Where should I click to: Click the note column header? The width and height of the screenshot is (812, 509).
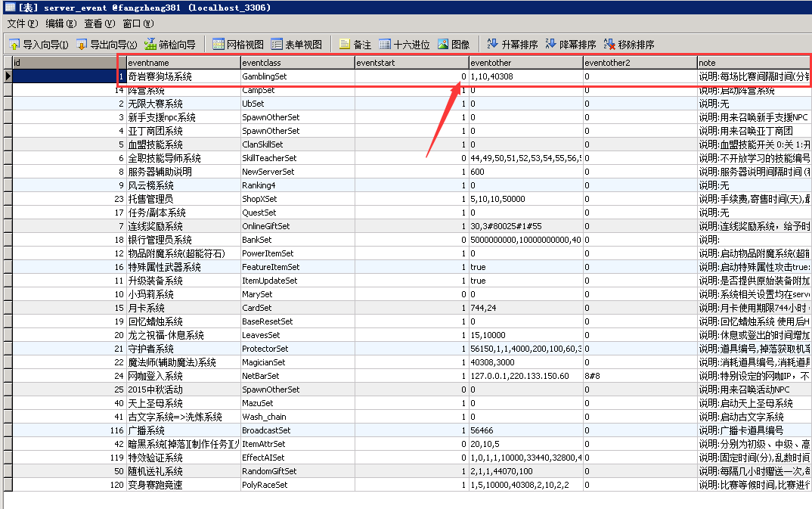pyautogui.click(x=754, y=63)
